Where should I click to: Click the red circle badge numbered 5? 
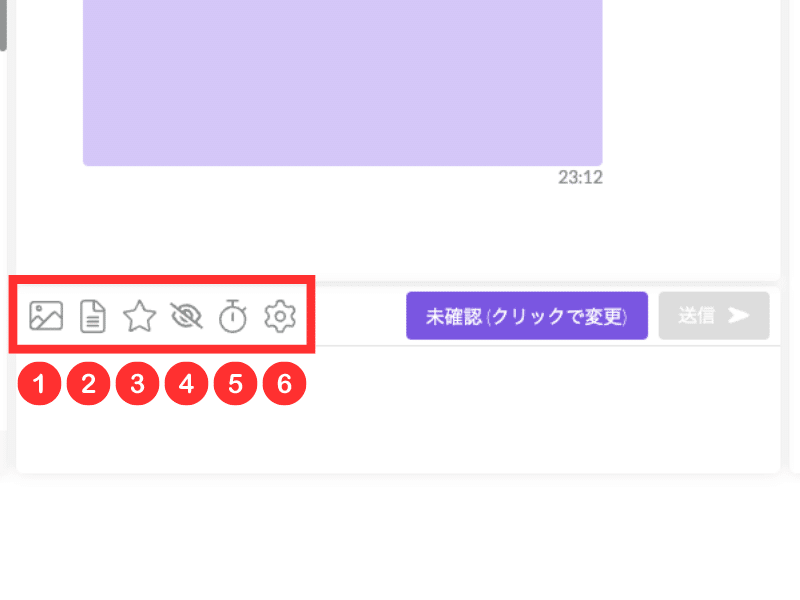(x=235, y=384)
